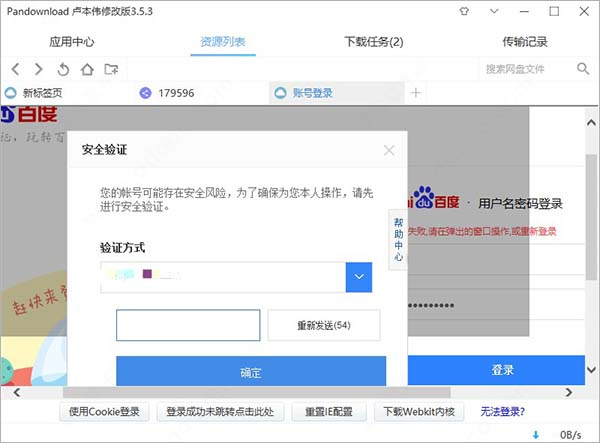Click the horizontal scrollbar right arrow
600x443 pixels.
click(569, 393)
